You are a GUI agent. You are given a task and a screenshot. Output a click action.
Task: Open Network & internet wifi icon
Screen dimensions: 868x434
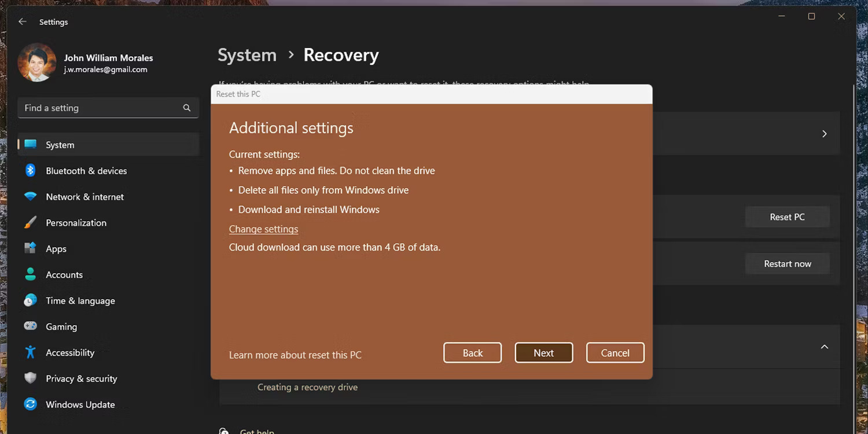coord(30,197)
